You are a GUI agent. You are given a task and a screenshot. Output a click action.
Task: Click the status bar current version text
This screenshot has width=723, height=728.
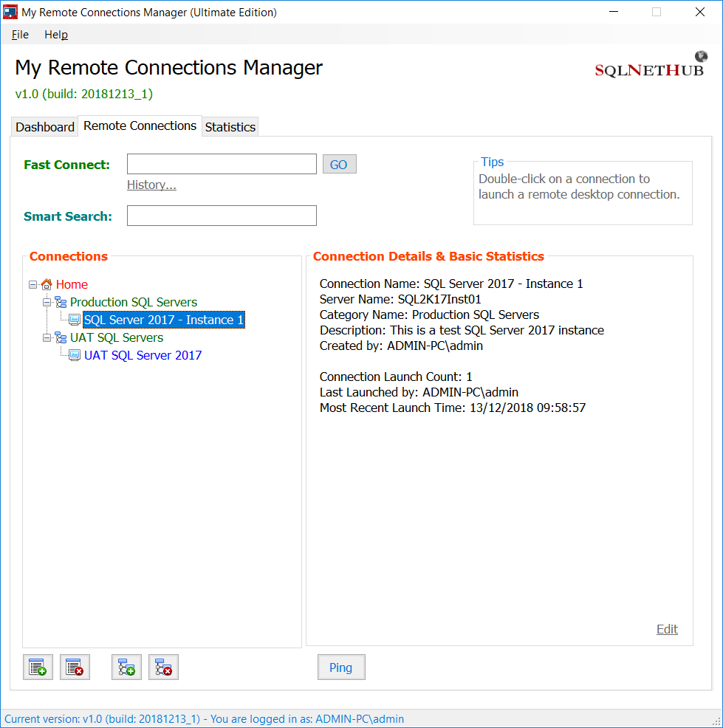(x=205, y=719)
